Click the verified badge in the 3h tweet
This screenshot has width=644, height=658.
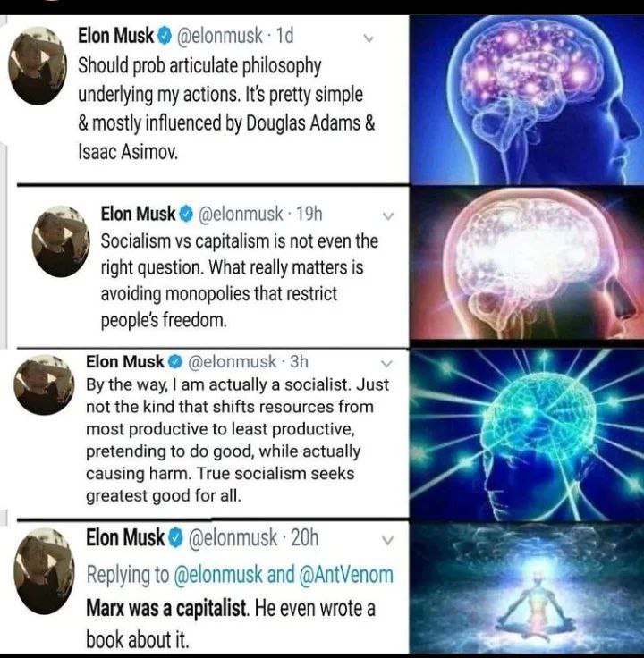(175, 362)
